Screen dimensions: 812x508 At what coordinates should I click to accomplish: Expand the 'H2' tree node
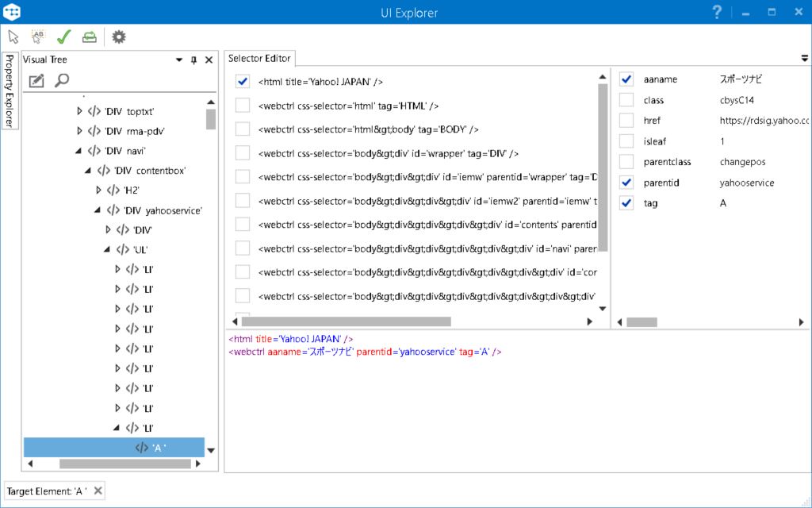[x=98, y=190]
